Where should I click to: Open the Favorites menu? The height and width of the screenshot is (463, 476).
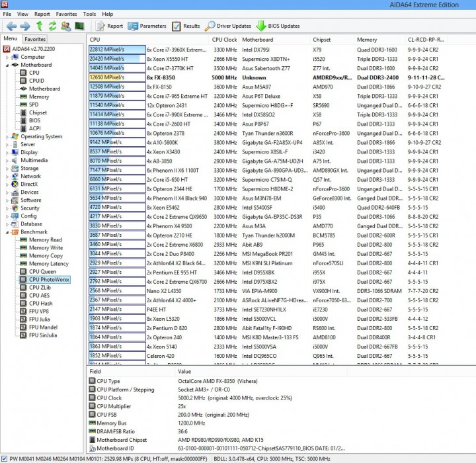point(66,14)
